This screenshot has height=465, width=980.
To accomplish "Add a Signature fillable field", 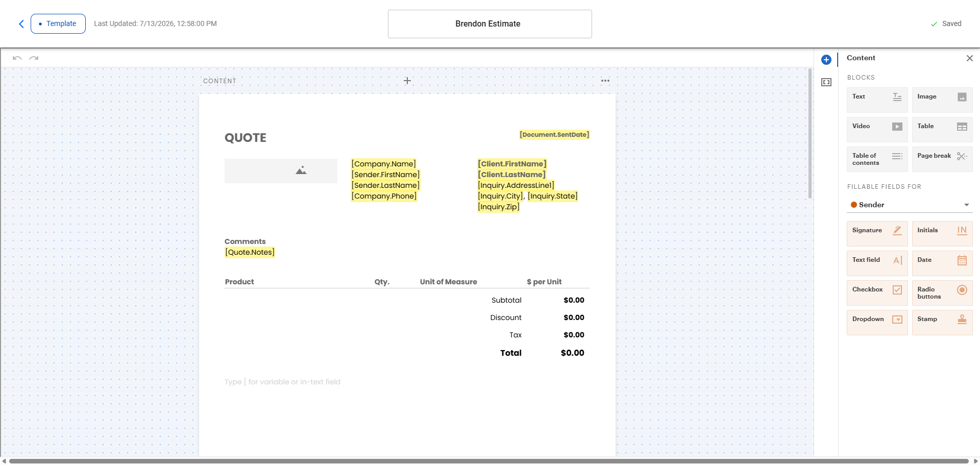I will [x=877, y=234].
